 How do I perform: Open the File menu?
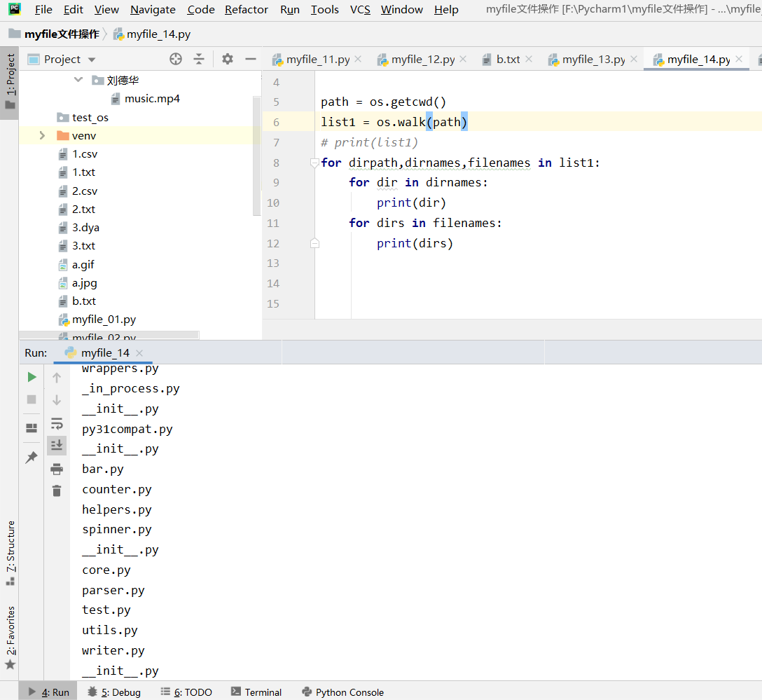[x=43, y=10]
